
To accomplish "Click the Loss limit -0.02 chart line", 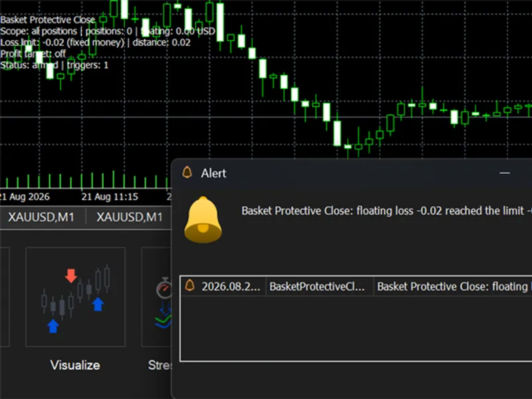I will click(x=95, y=43).
